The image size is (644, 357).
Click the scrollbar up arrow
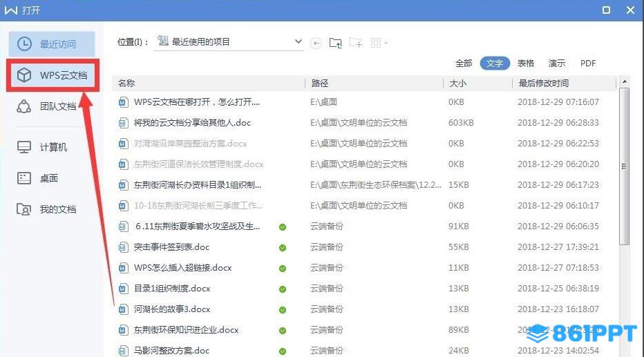(x=624, y=81)
